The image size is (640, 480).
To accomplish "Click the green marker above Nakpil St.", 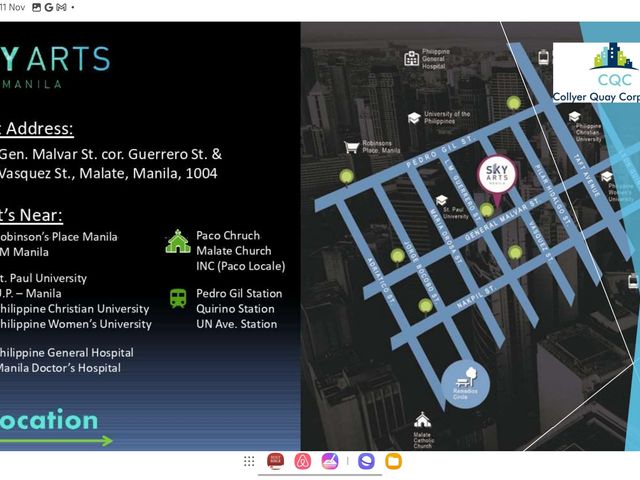I will click(426, 306).
